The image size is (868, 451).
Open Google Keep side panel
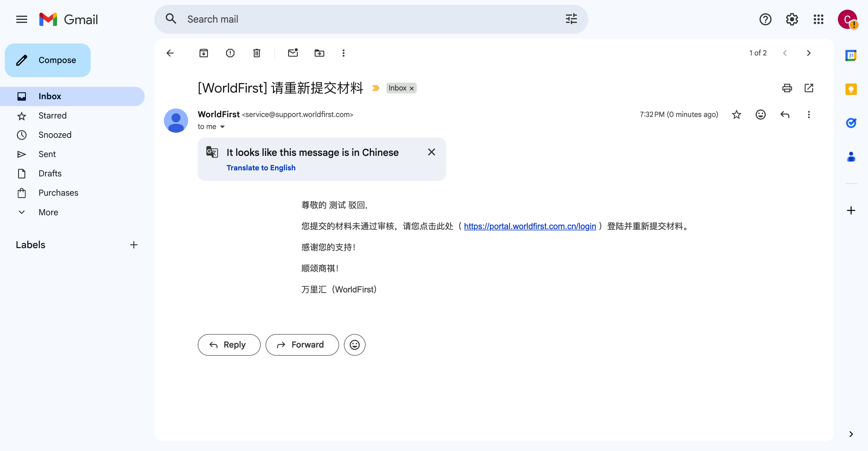tap(851, 89)
